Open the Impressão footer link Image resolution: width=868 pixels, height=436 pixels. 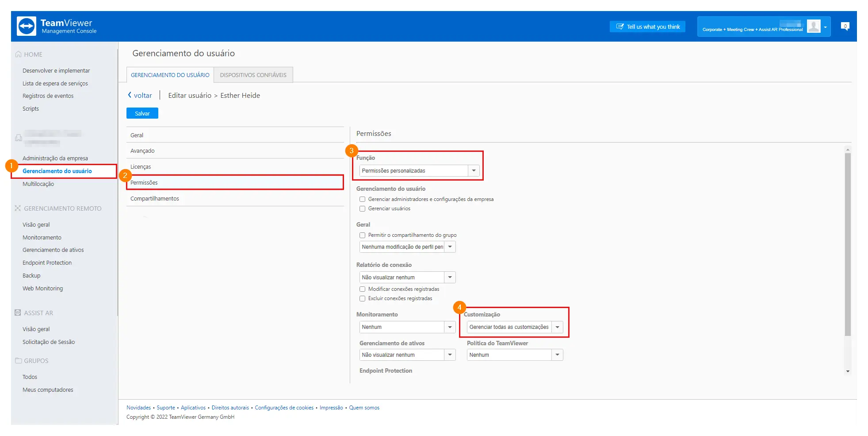pyautogui.click(x=331, y=408)
